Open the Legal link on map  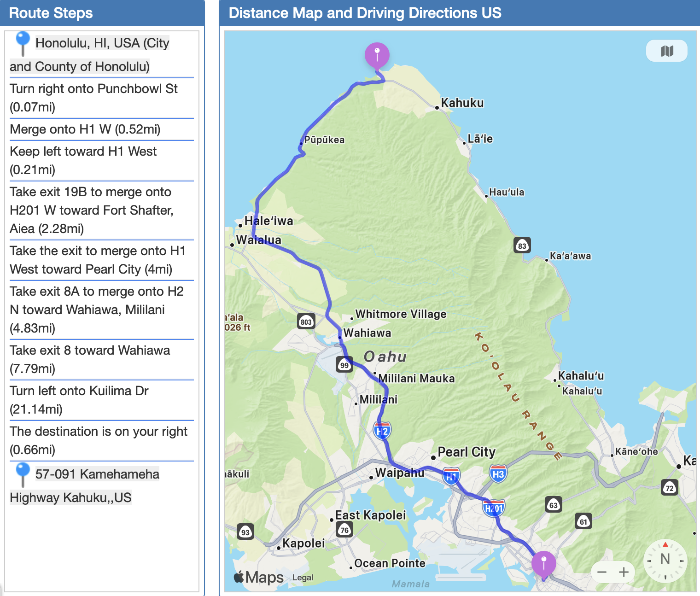coord(303,578)
